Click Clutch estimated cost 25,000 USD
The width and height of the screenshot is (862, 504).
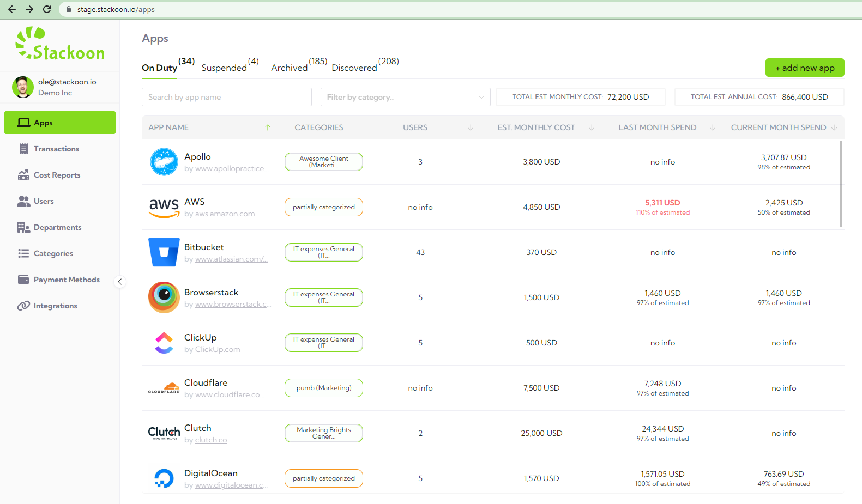click(541, 433)
